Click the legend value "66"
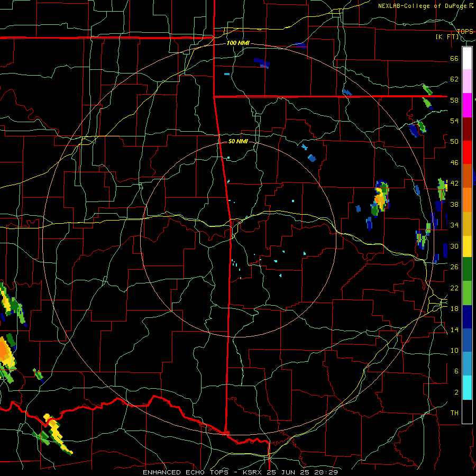The width and height of the screenshot is (476, 476). [454, 58]
